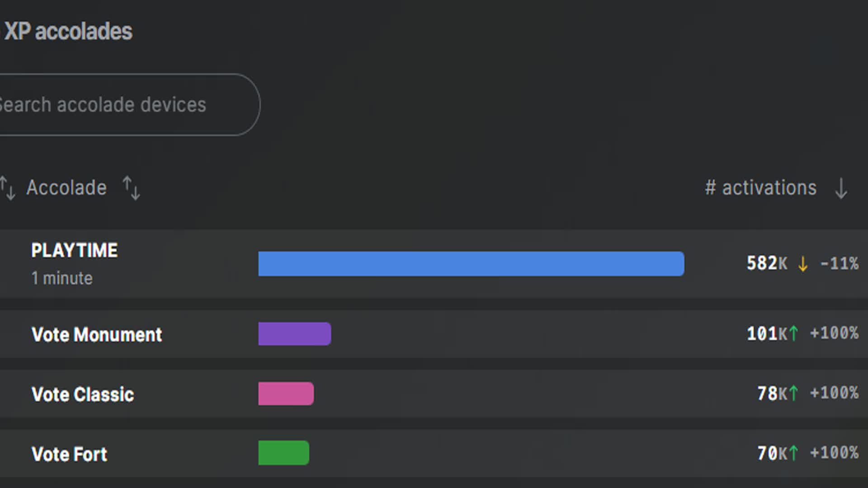Focus the Search accolade devices field
The width and height of the screenshot is (868, 488).
tap(130, 104)
